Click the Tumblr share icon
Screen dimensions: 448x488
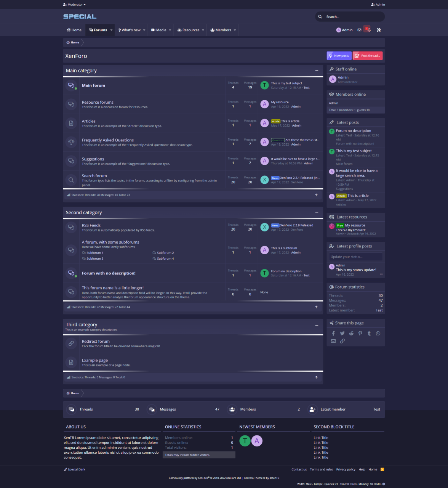pyautogui.click(x=369, y=333)
